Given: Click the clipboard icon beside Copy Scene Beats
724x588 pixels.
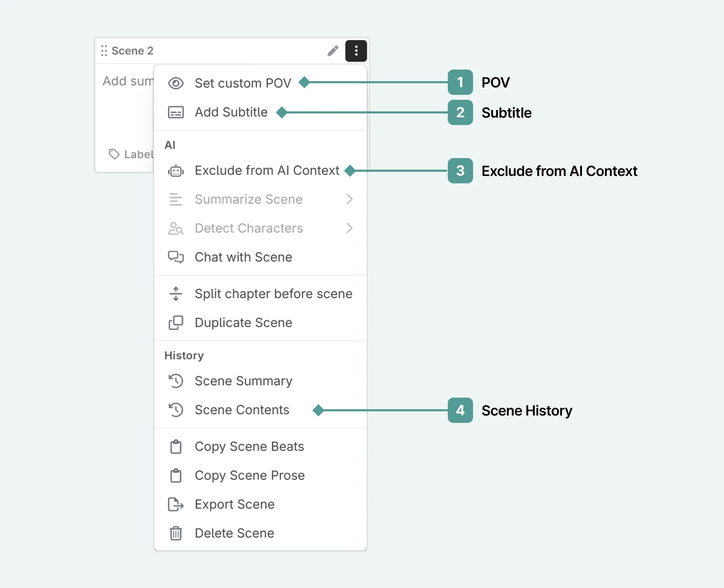Looking at the screenshot, I should [175, 446].
